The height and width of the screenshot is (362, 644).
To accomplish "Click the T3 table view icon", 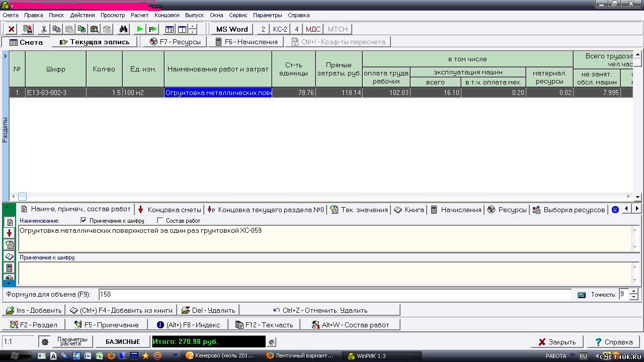I will pos(170,29).
